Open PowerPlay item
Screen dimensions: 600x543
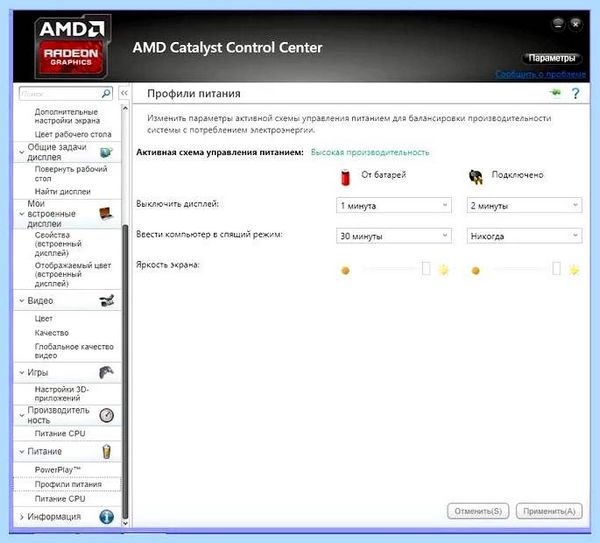click(x=58, y=470)
